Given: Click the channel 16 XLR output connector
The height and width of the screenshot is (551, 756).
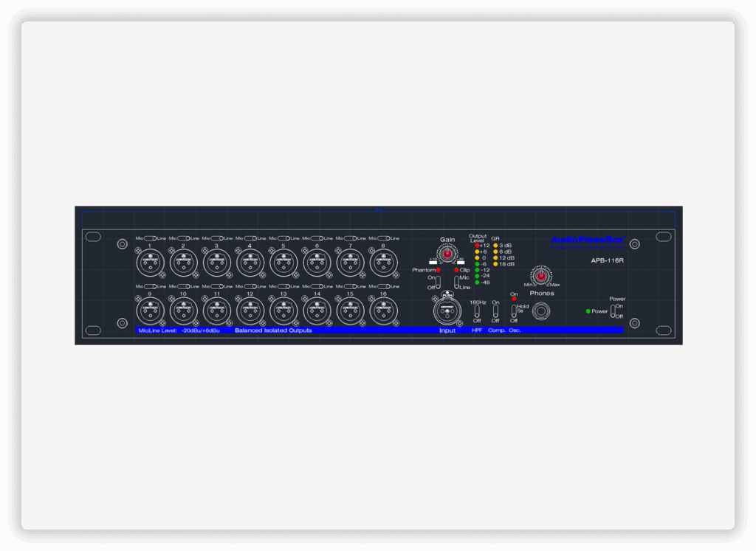Looking at the screenshot, I should (x=382, y=311).
